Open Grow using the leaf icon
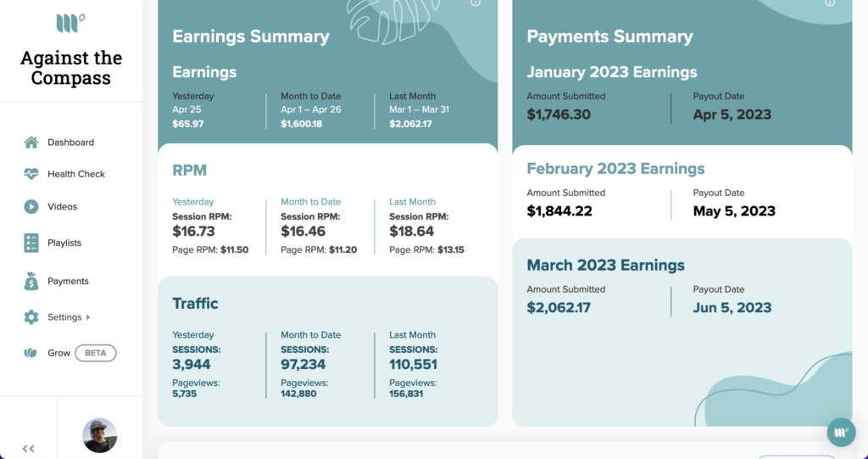Viewport: 868px width, 459px height. tap(31, 353)
